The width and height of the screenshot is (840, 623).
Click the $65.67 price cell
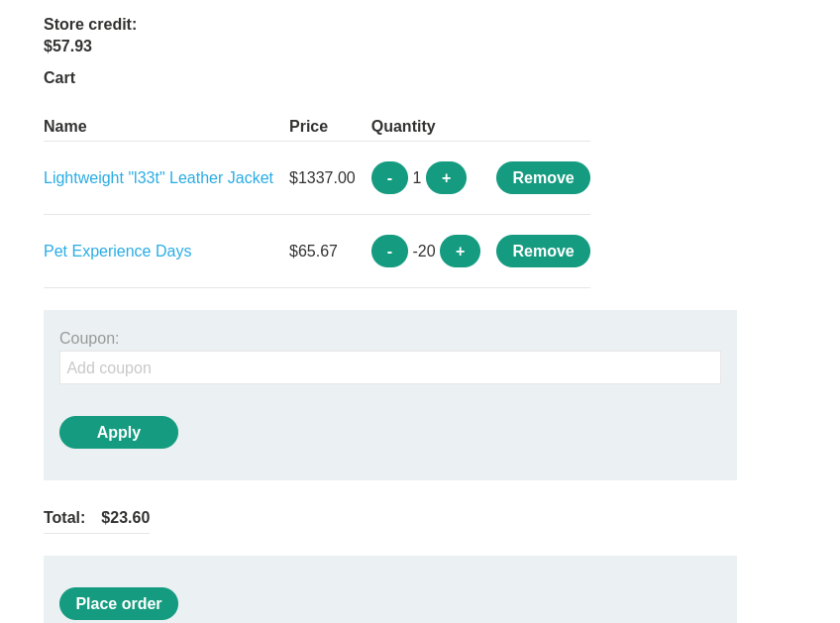(x=313, y=252)
